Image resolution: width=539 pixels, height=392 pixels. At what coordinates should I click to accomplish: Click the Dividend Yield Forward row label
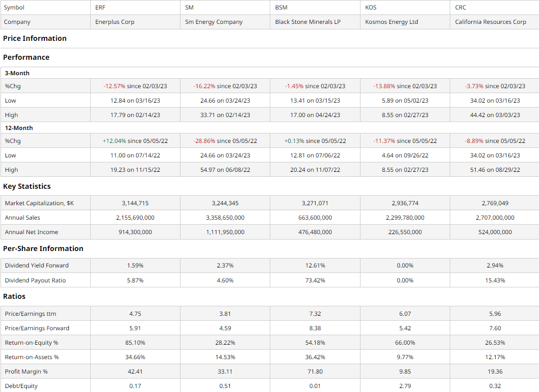37,265
